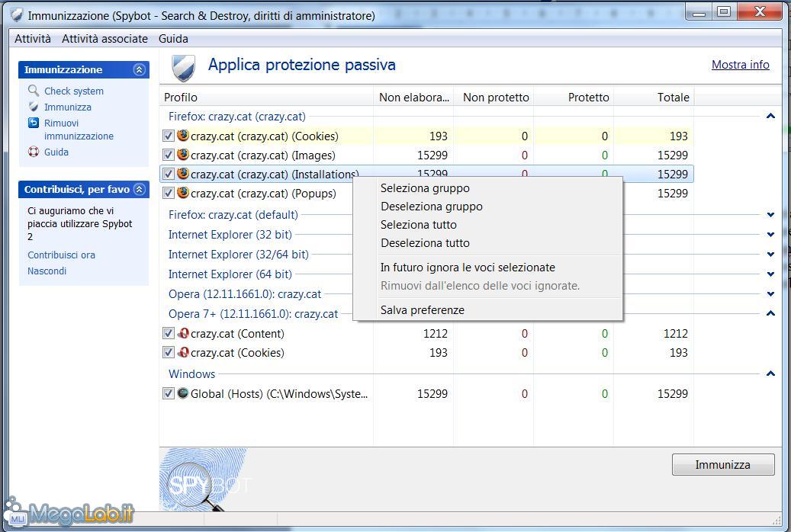Click the Firefox icon on Images row
Viewport: 791px width, 532px height.
click(183, 154)
